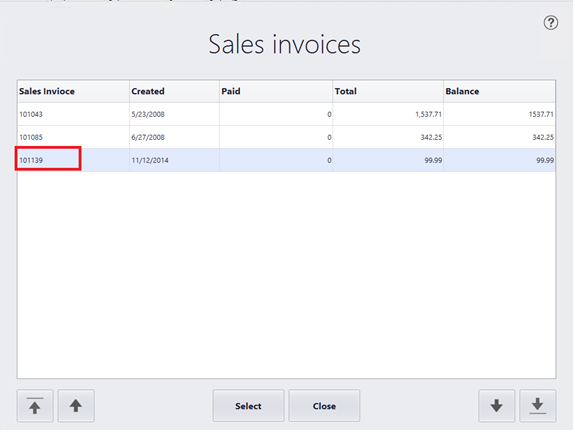Click the 1,537.71 total cell
Screen dimensions: 575x436
(x=388, y=114)
